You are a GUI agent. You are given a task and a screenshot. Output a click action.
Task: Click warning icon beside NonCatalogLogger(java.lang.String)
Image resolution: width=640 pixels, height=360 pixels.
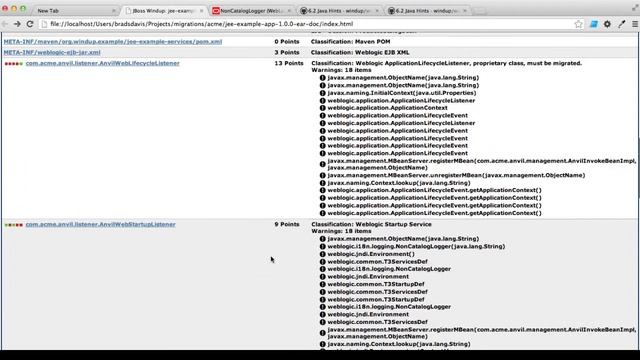322,247
